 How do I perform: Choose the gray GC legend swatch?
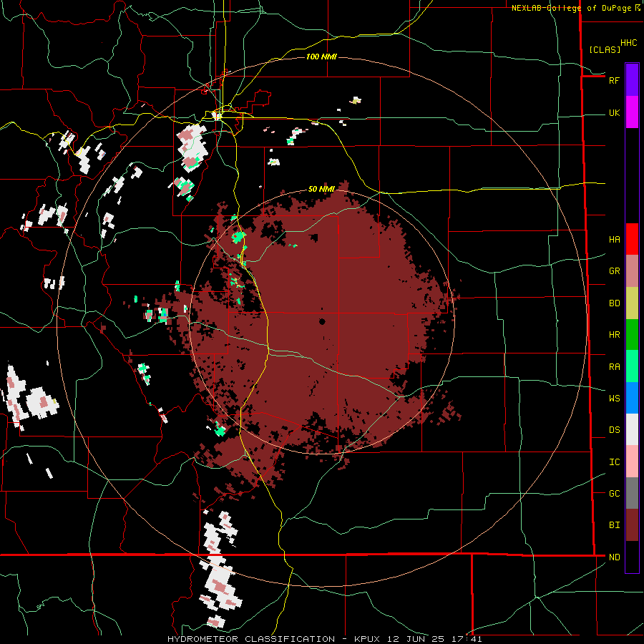pyautogui.click(x=632, y=493)
